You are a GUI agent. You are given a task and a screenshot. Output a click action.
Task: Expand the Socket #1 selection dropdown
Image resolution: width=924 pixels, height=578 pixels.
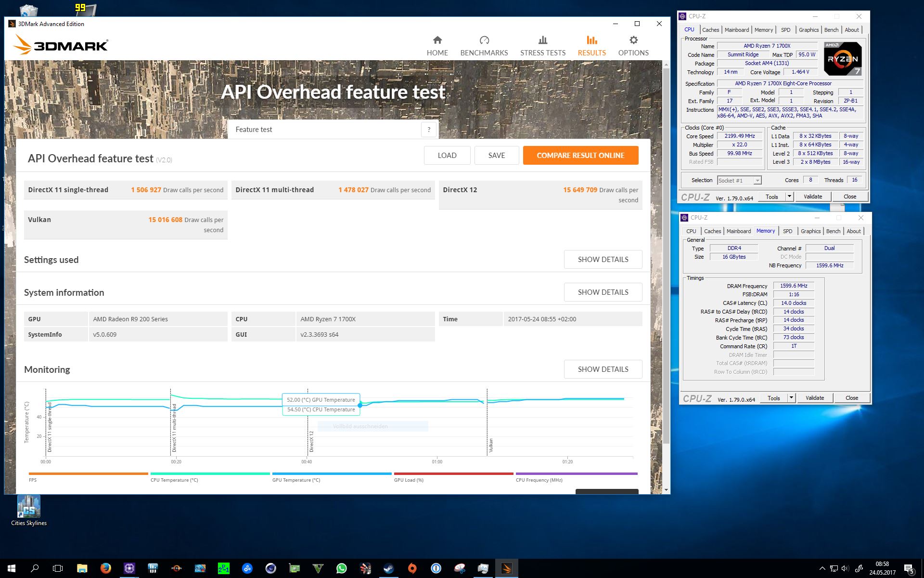point(757,181)
